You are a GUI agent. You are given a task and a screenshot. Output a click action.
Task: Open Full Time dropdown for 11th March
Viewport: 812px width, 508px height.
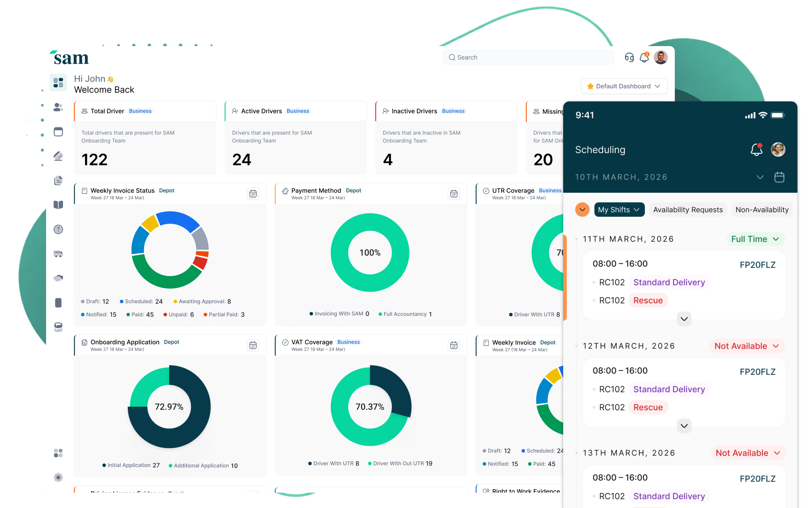click(x=755, y=239)
